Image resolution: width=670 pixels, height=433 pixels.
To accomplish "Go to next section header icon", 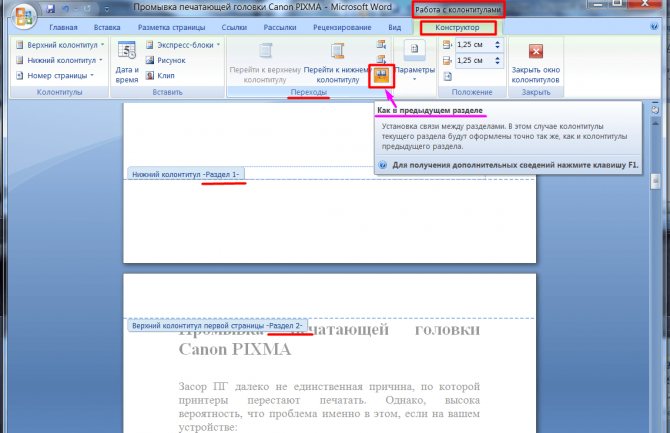I will point(381,59).
